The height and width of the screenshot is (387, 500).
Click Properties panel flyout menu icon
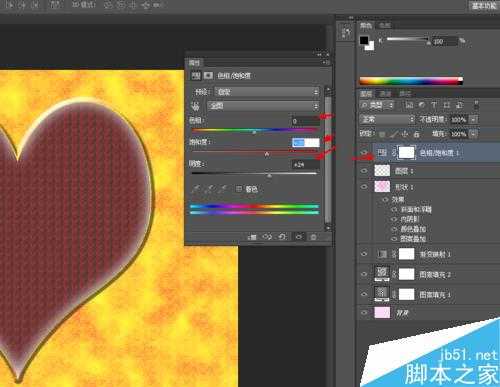point(325,62)
